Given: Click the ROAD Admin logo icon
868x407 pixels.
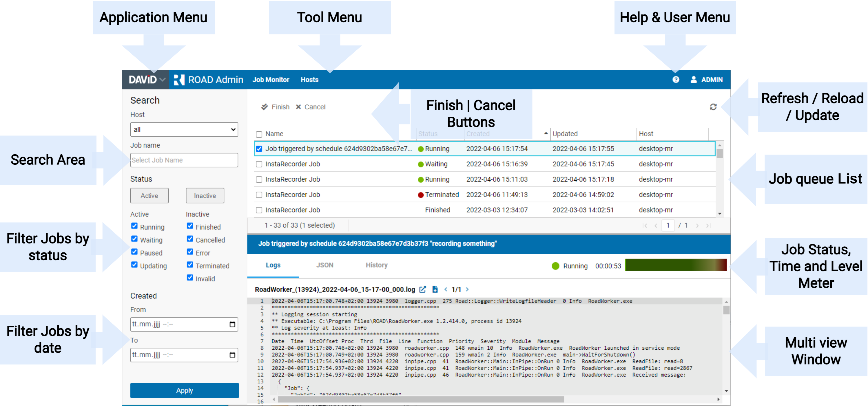Looking at the screenshot, I should pyautogui.click(x=179, y=79).
